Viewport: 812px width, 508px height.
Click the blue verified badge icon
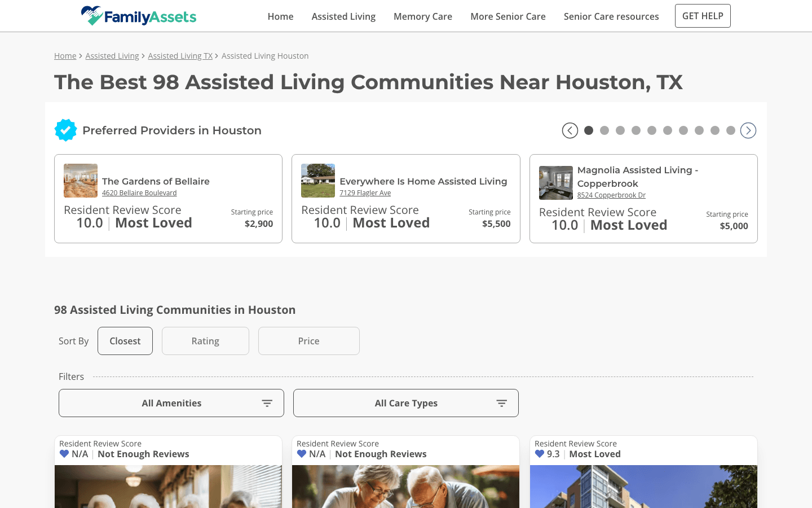click(x=66, y=130)
